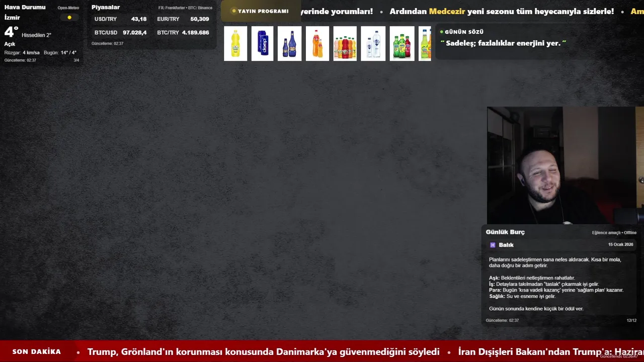The height and width of the screenshot is (362, 644).
Task: Select the red and orange multi-bottle pack thumbnail
Action: pyautogui.click(x=345, y=43)
